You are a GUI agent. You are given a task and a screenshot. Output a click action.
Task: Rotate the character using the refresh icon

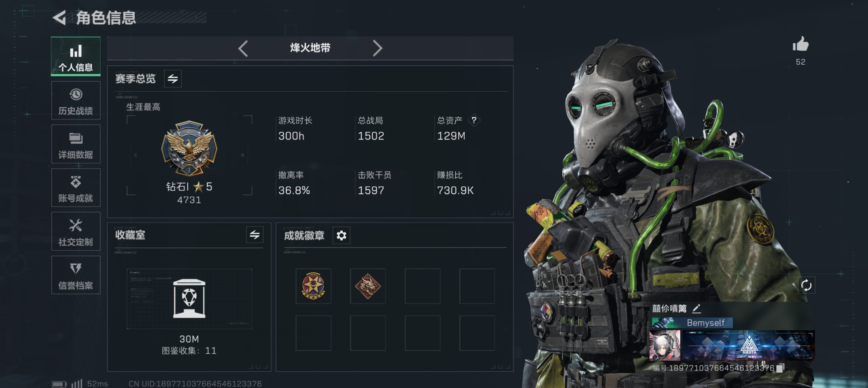806,285
